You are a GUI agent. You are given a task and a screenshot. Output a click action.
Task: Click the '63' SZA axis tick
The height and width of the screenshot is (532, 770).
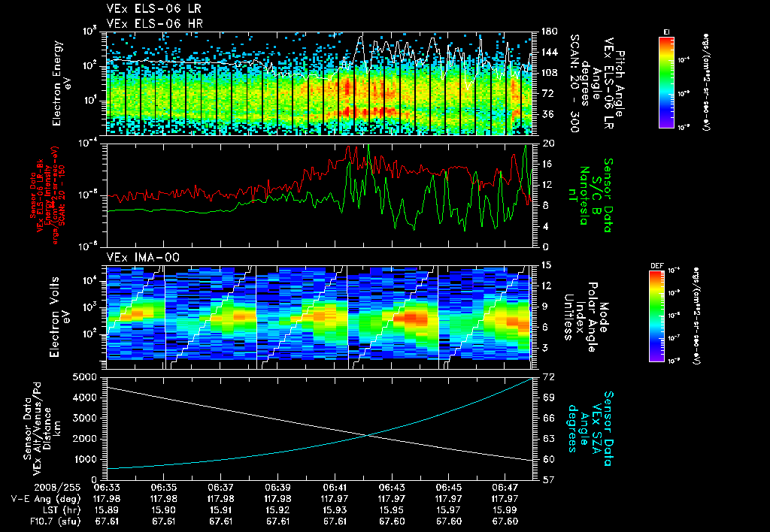tap(549, 440)
